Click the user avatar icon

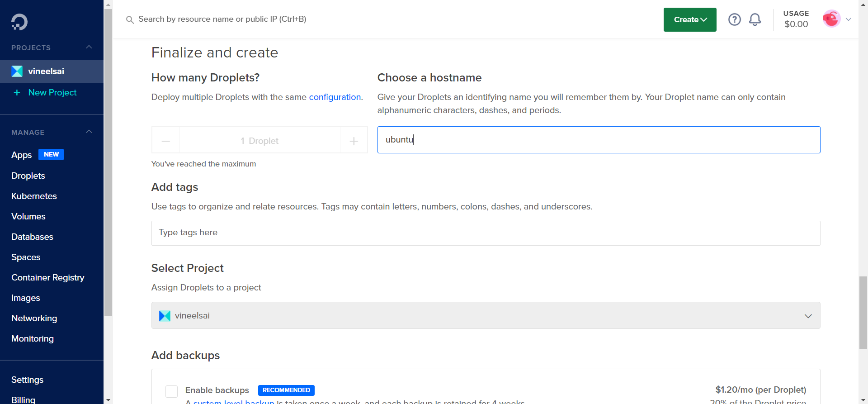pos(831,19)
